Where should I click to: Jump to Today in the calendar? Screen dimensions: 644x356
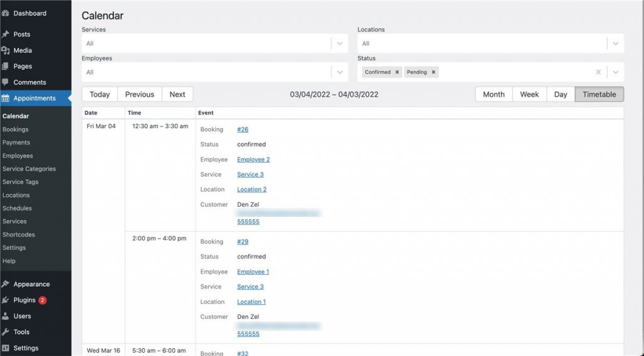point(99,94)
